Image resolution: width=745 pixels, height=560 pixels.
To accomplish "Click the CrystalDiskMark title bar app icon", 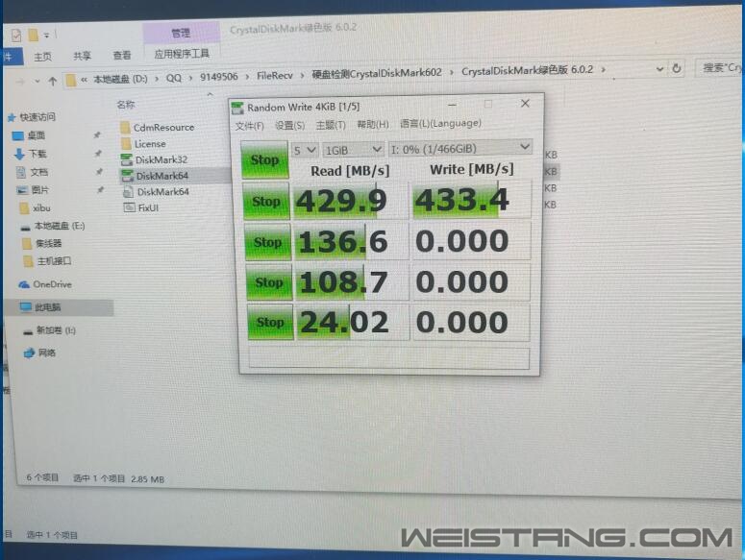I will [237, 109].
